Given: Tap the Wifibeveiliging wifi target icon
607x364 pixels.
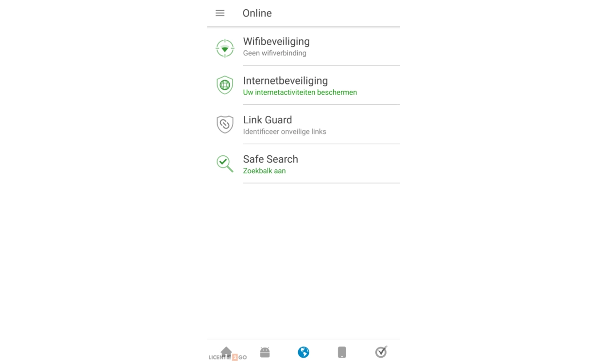Looking at the screenshot, I should point(225,48).
